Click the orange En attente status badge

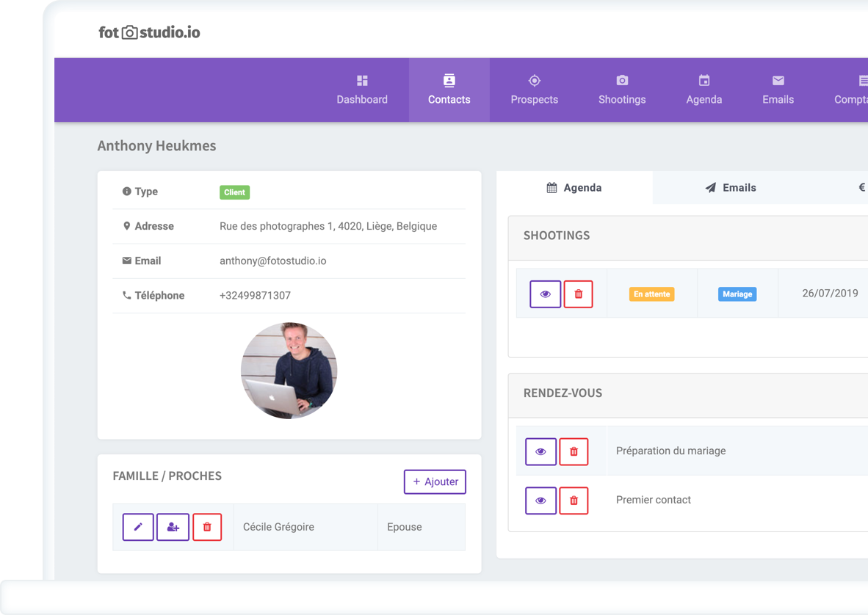tap(651, 294)
